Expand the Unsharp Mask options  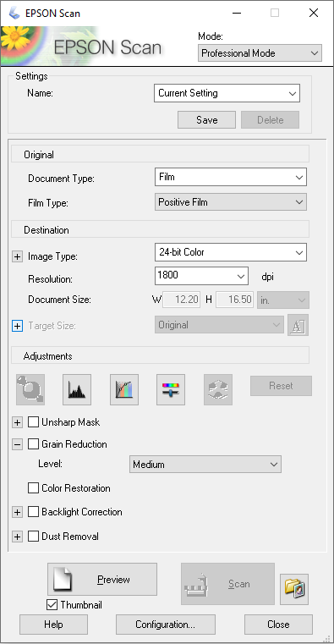coord(17,422)
